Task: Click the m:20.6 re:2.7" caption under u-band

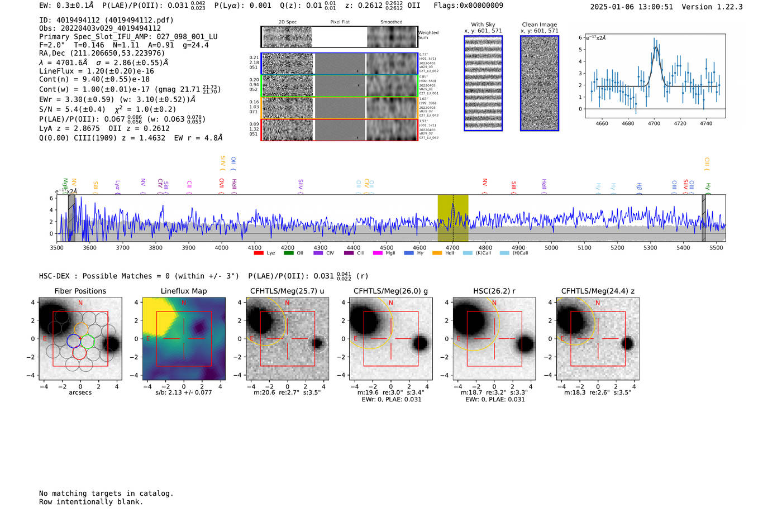Action: (x=287, y=392)
